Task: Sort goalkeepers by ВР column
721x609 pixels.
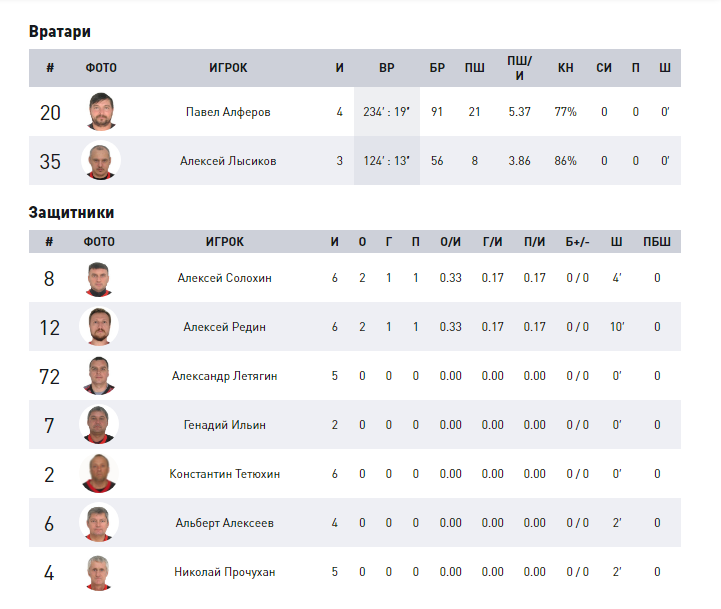Action: [387, 68]
